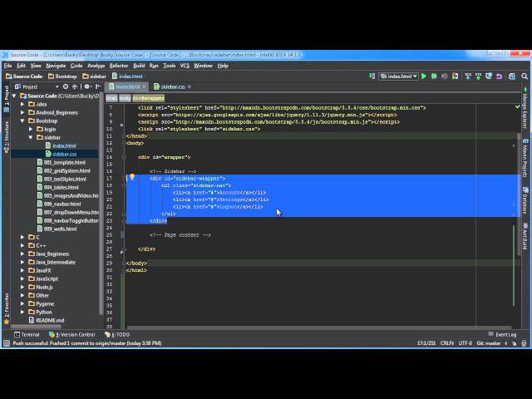532x399 pixels.
Task: Open the Maven Projects side panel
Action: pyautogui.click(x=525, y=158)
